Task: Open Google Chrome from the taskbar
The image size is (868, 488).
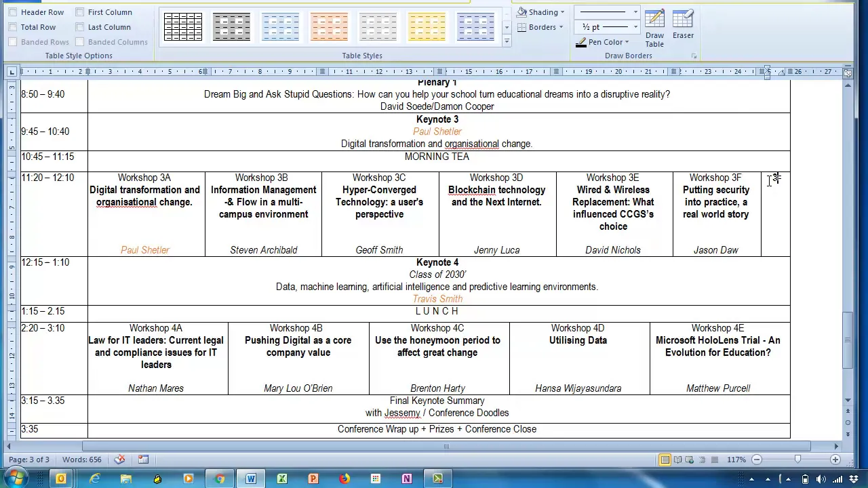Action: [220, 479]
